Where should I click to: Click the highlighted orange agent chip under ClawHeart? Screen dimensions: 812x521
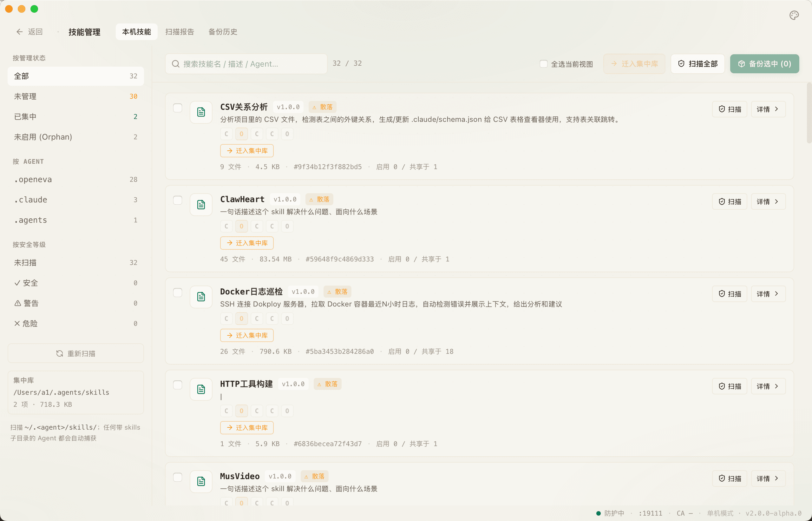tap(241, 226)
